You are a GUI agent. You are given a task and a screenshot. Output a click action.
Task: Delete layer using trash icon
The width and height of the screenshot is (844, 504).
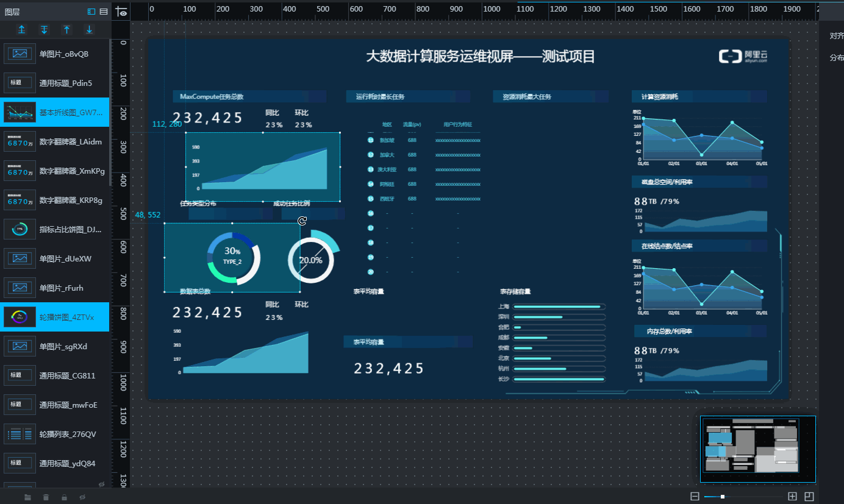click(x=46, y=497)
